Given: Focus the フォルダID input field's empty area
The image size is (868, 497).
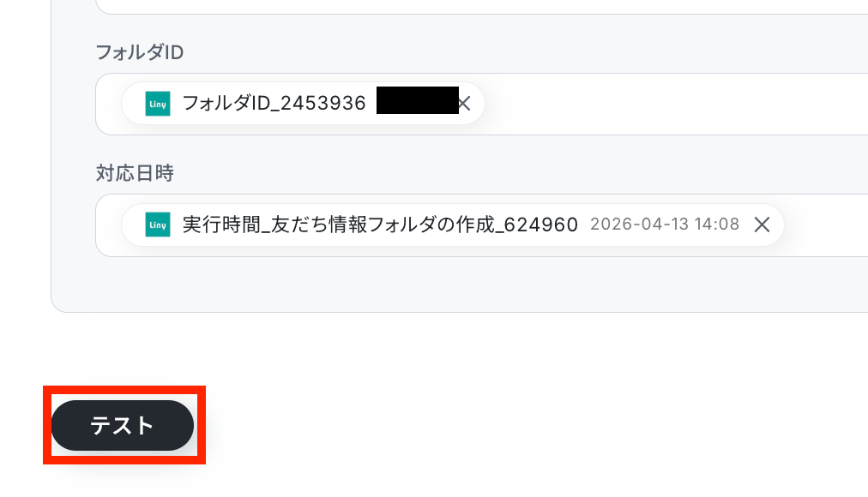Looking at the screenshot, I should pos(675,104).
